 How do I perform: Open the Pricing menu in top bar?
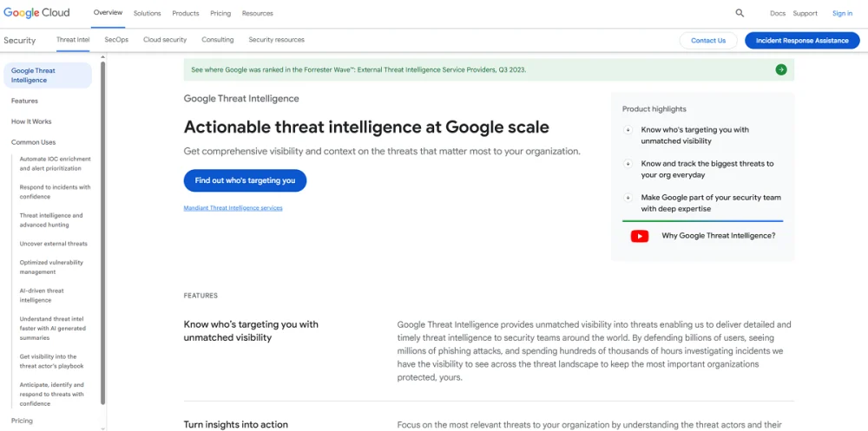point(220,13)
